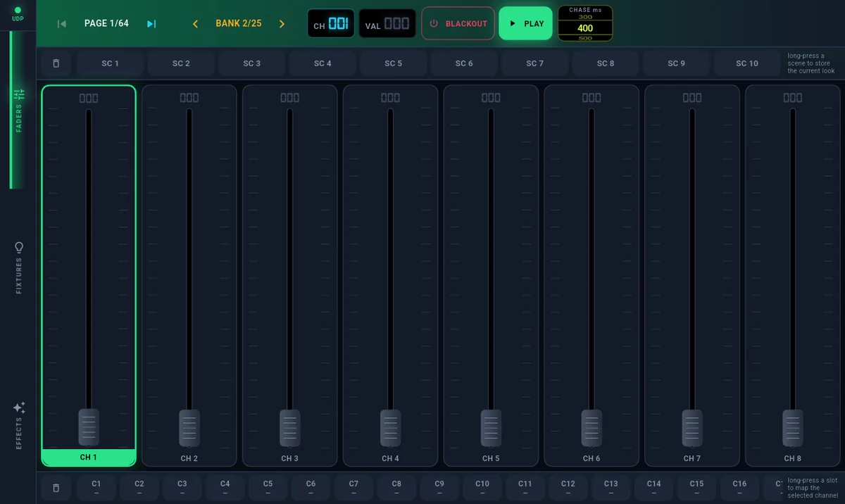This screenshot has height=504, width=845.
Task: Click slot C12
Action: [x=568, y=488]
